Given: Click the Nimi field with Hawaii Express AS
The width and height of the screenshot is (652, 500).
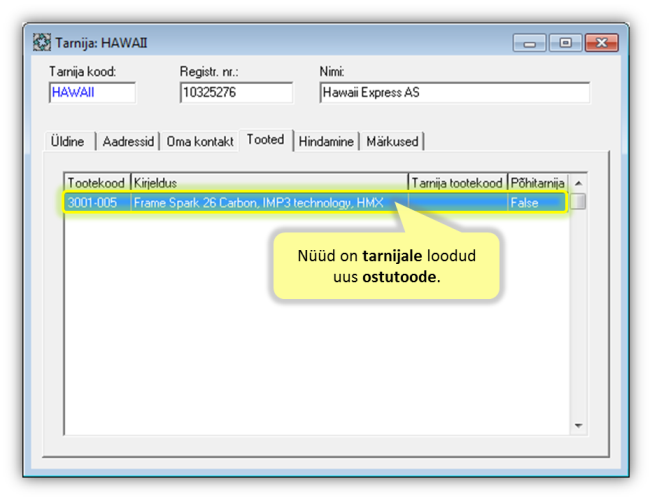Looking at the screenshot, I should pyautogui.click(x=454, y=92).
